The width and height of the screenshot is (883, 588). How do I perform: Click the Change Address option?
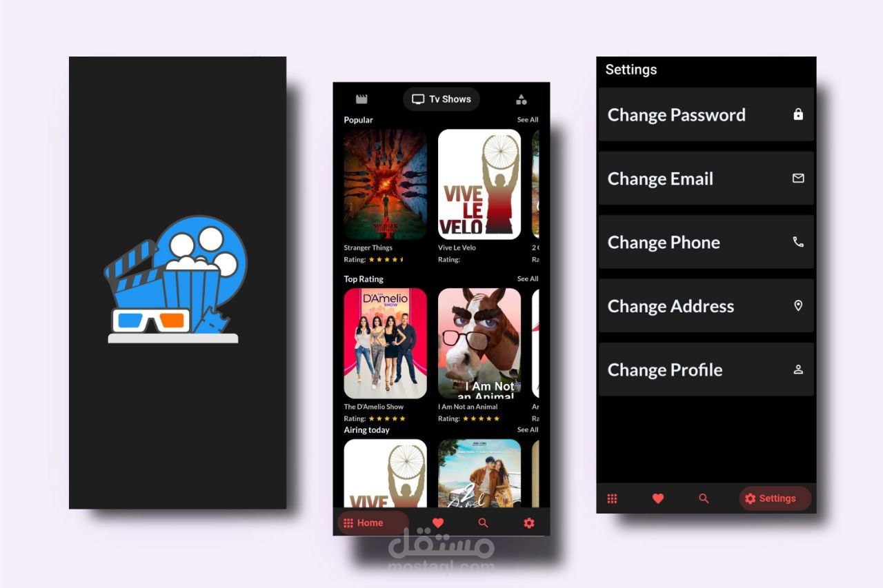(706, 305)
